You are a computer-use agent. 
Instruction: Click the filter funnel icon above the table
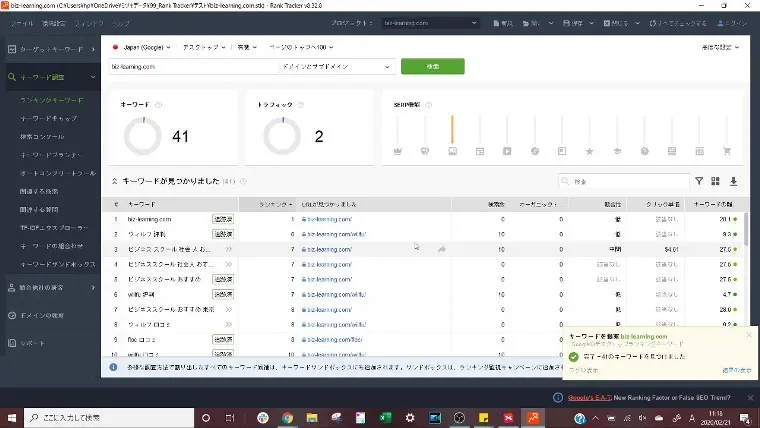[699, 181]
